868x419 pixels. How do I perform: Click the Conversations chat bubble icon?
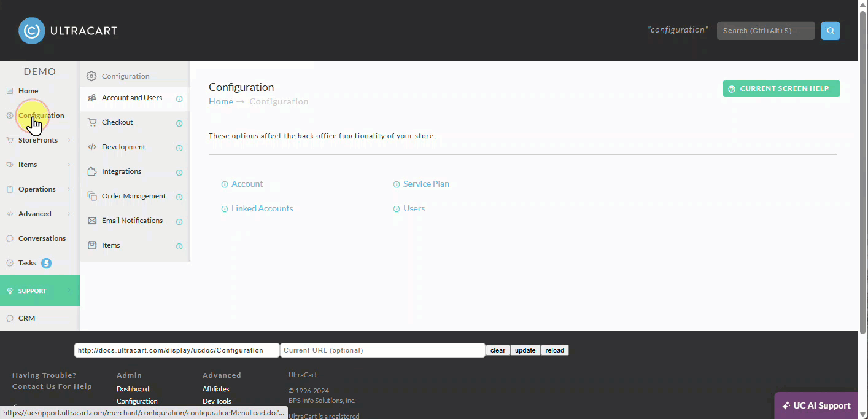coord(10,238)
